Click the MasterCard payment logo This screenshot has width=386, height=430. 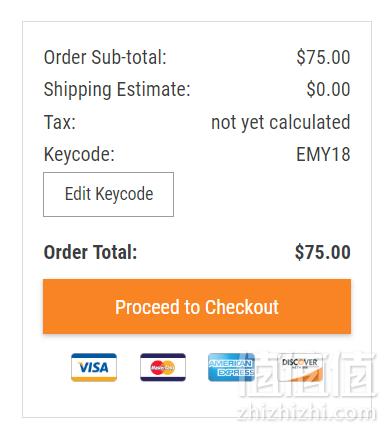163,367
